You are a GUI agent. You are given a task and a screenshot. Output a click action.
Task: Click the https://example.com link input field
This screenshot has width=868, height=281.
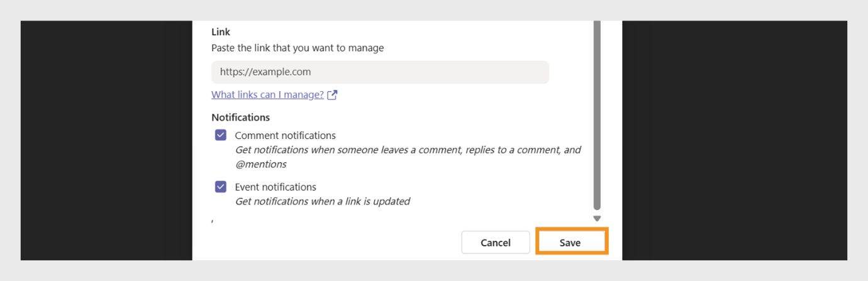[x=380, y=72]
